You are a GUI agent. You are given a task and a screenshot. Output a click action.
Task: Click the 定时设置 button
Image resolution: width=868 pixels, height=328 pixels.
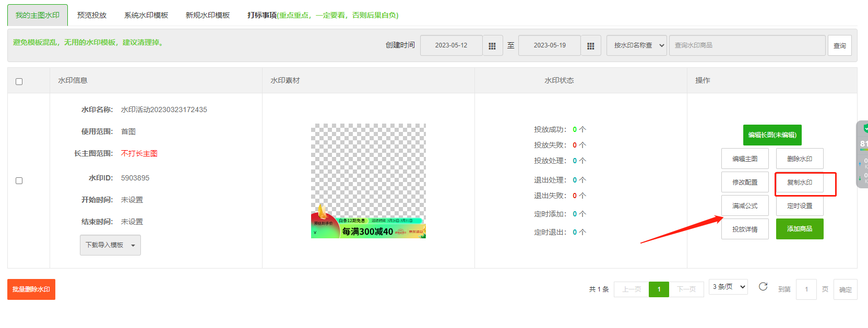(799, 206)
